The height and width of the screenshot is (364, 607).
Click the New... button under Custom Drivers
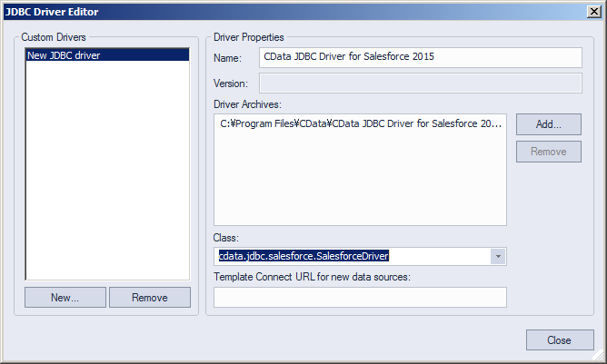pyautogui.click(x=65, y=297)
